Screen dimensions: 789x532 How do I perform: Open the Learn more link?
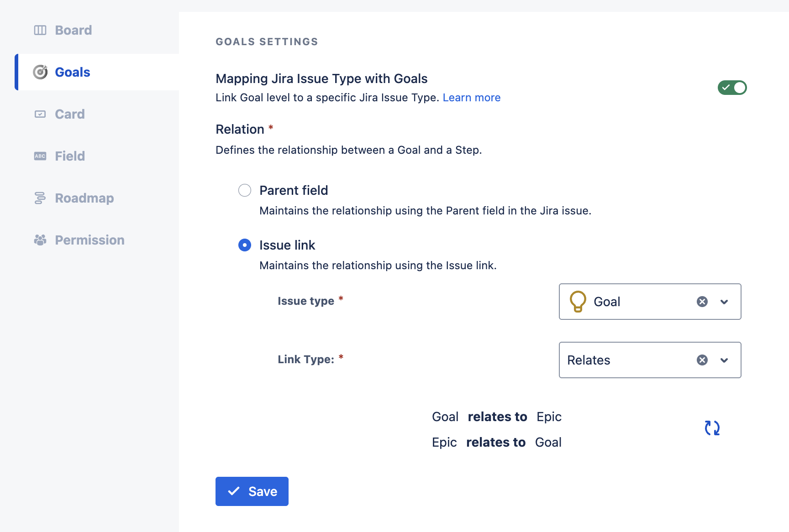click(x=471, y=98)
